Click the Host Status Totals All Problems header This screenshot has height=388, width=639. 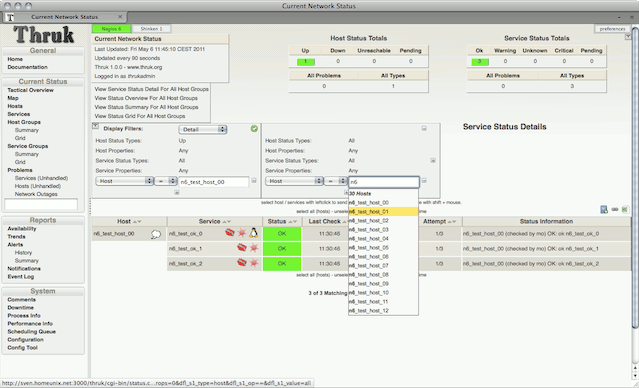(x=324, y=75)
